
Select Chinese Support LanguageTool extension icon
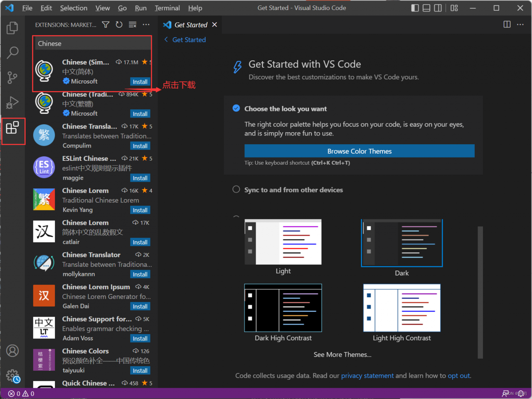44,328
